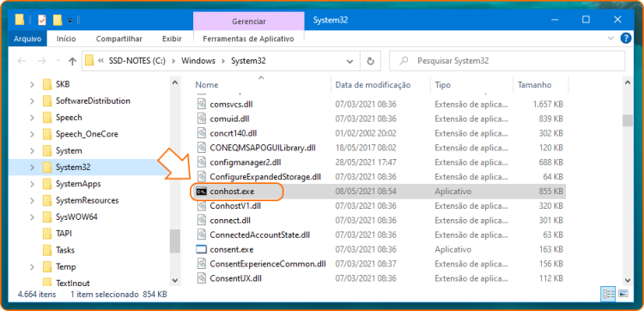Open Ferramentas de Aplicativo tab
Image resolution: width=644 pixels, height=311 pixels.
[248, 39]
